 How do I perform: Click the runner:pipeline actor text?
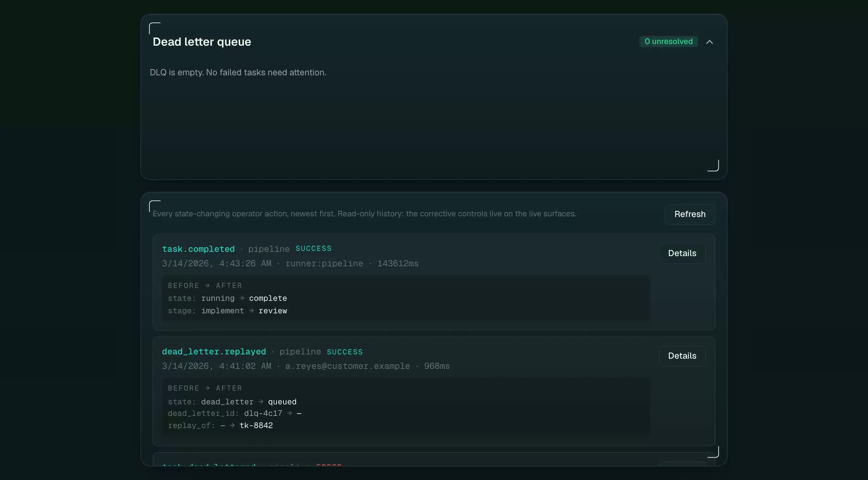coord(324,263)
